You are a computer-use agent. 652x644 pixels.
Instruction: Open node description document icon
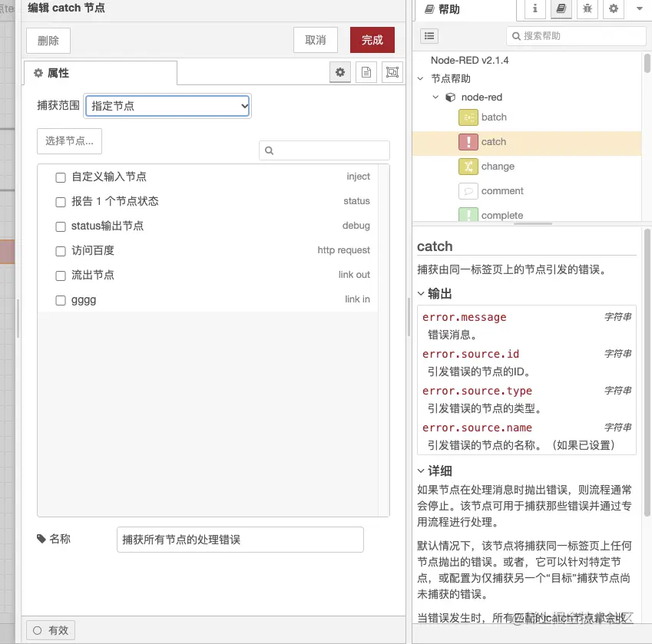tap(366, 72)
